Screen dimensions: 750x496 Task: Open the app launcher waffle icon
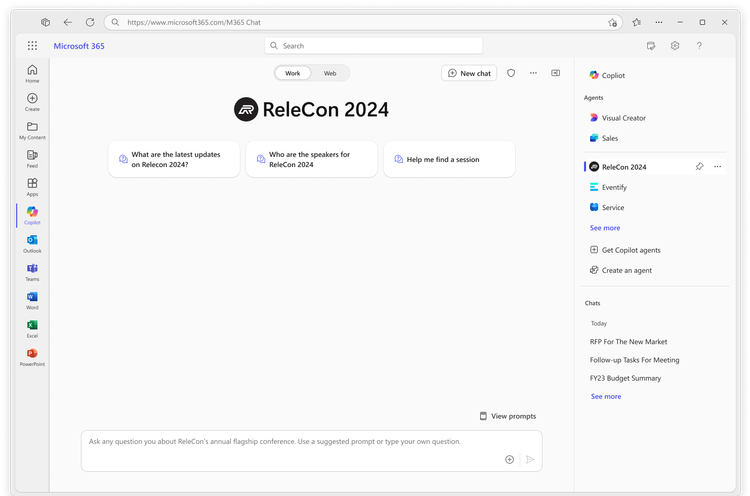pyautogui.click(x=32, y=45)
